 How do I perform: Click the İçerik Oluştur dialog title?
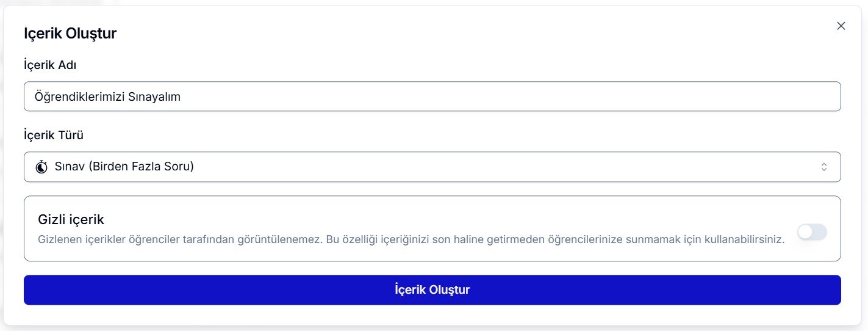70,34
